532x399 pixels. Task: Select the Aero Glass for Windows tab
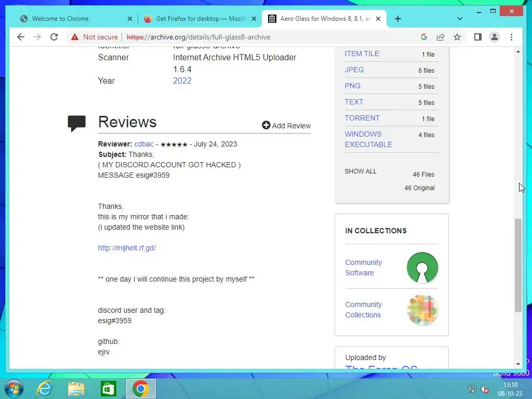coord(324,19)
